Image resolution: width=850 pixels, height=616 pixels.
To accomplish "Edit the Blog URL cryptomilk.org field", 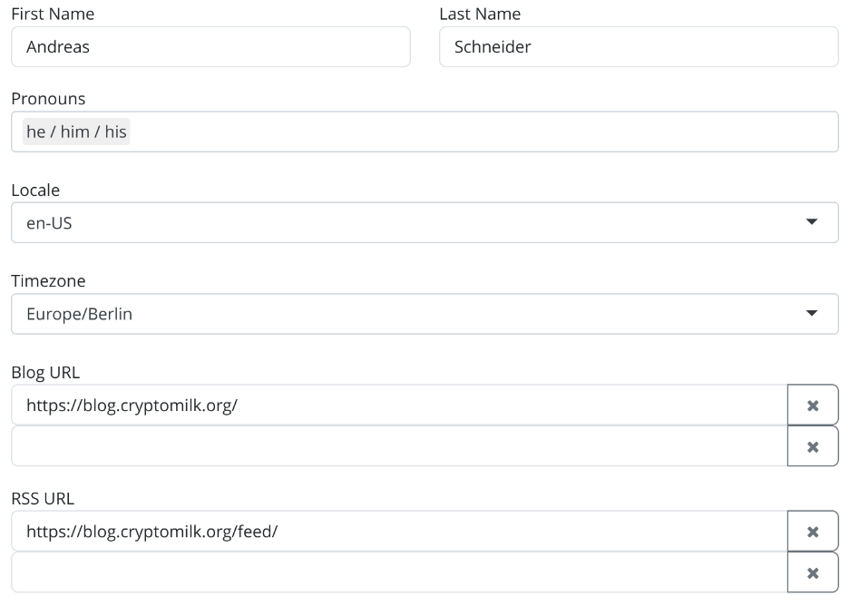I will [x=399, y=405].
